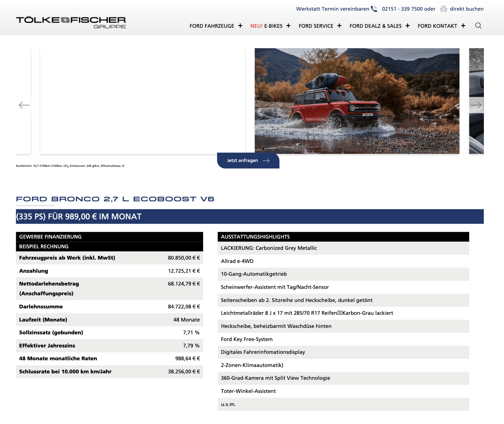Expand Ford Dealz & Sales plus icon
Image resolution: width=504 pixels, height=424 pixels.
[x=407, y=26]
